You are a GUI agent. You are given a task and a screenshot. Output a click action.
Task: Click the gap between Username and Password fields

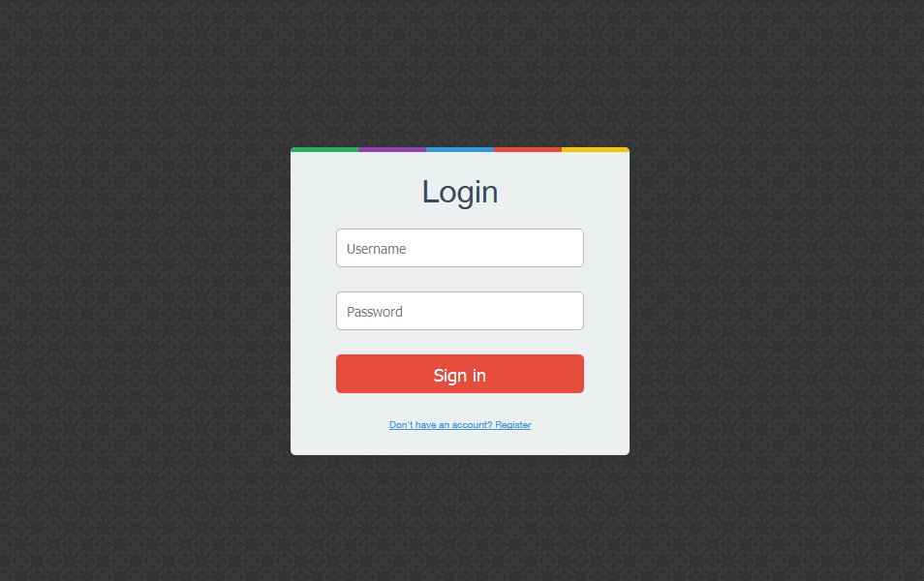pos(460,279)
